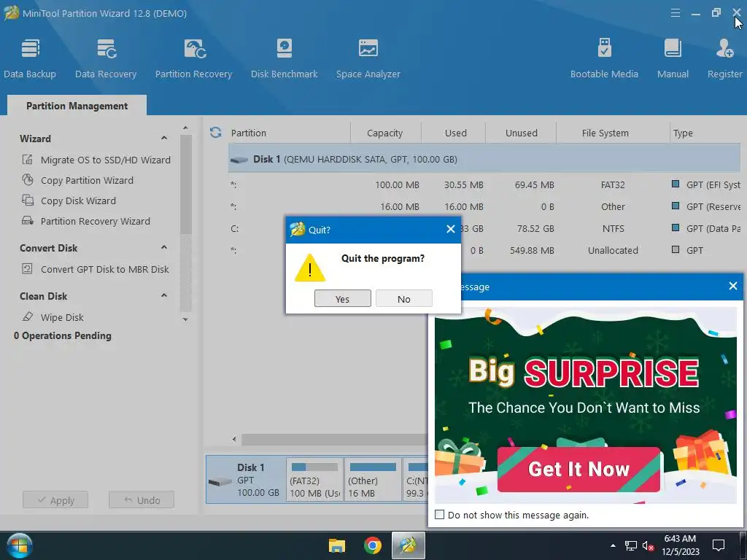Open the Manual
This screenshot has height=560, width=747.
(x=673, y=58)
